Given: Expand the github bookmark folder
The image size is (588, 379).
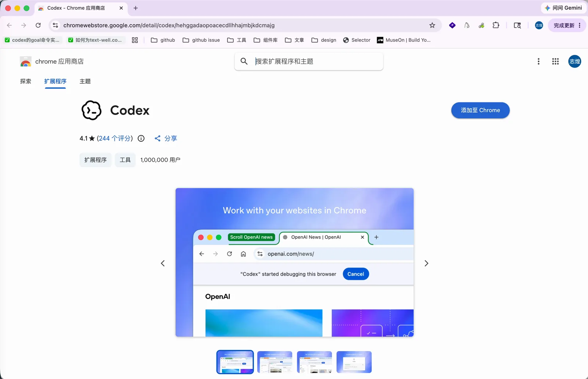Looking at the screenshot, I should [163, 40].
